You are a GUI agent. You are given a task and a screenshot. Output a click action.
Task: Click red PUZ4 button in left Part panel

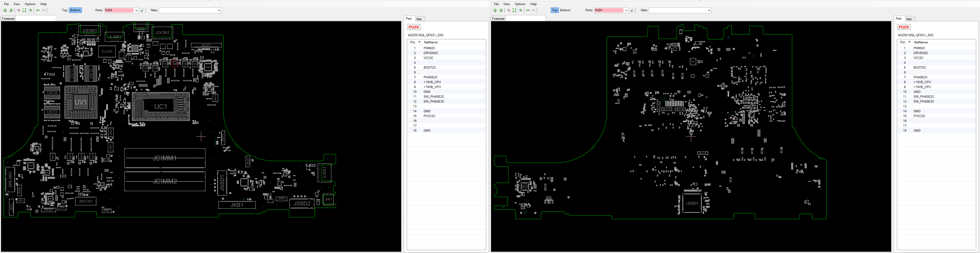pyautogui.click(x=413, y=27)
